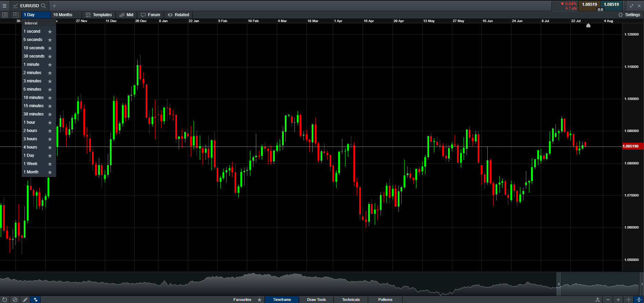This screenshot has width=644, height=303.
Task: Favourite the 10 minutes interval star
Action: (x=50, y=98)
